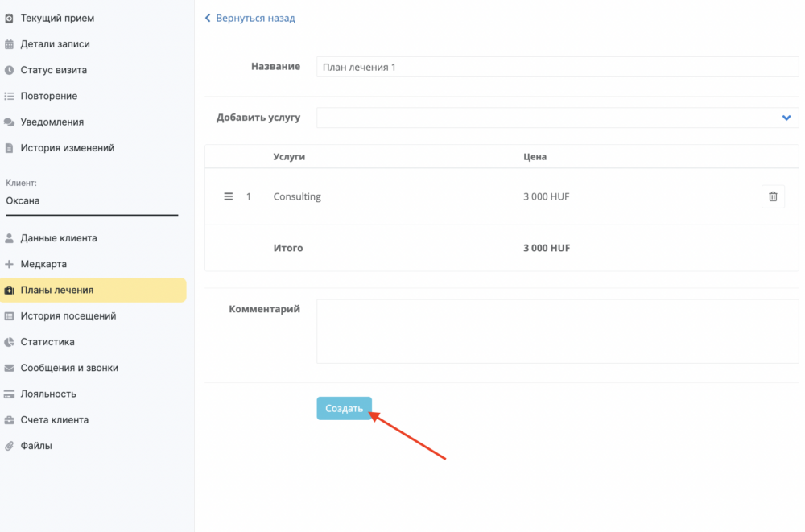
Task: Expand the Добавить услугу dropdown arrow
Action: (786, 118)
